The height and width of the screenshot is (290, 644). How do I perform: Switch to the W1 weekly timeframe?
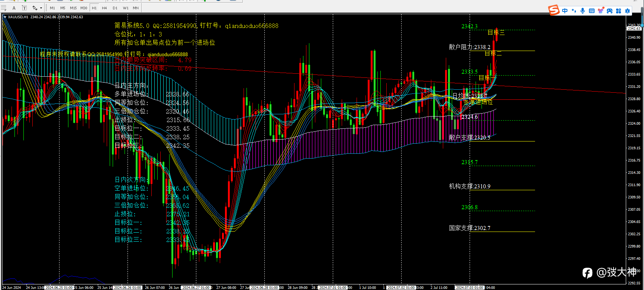[x=126, y=8]
